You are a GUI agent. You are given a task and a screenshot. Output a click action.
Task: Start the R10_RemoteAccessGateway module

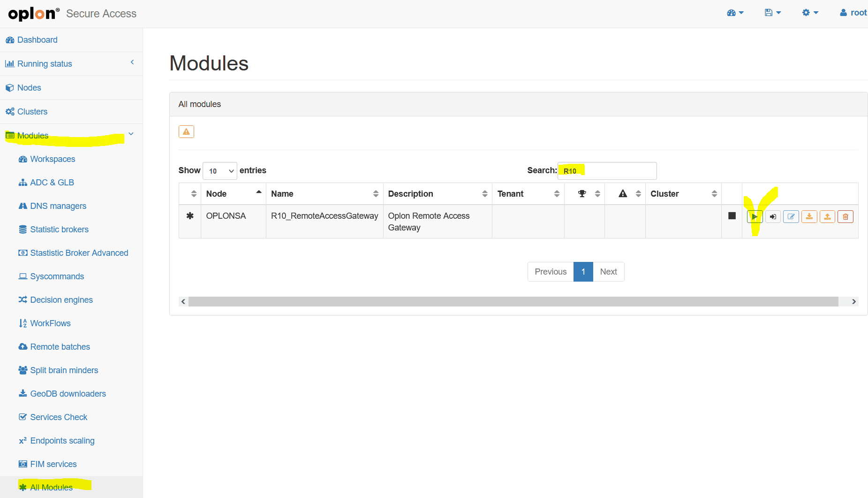click(x=755, y=216)
